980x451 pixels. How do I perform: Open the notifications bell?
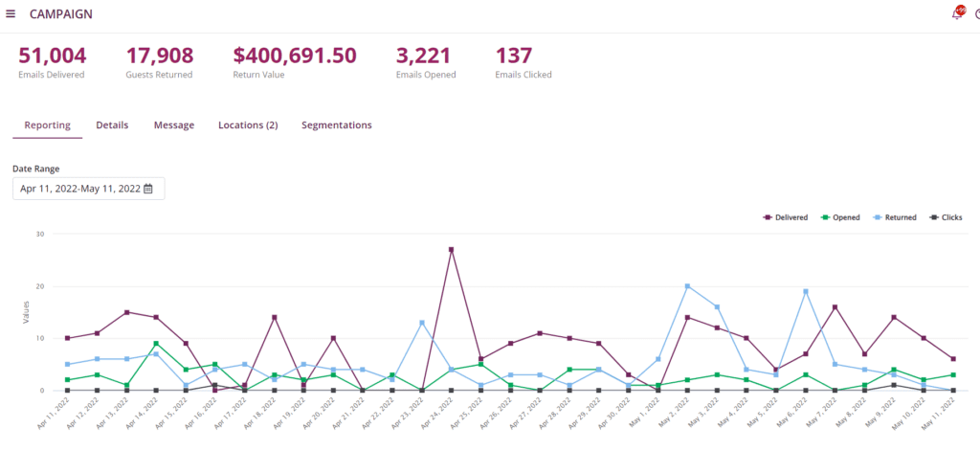coord(956,13)
